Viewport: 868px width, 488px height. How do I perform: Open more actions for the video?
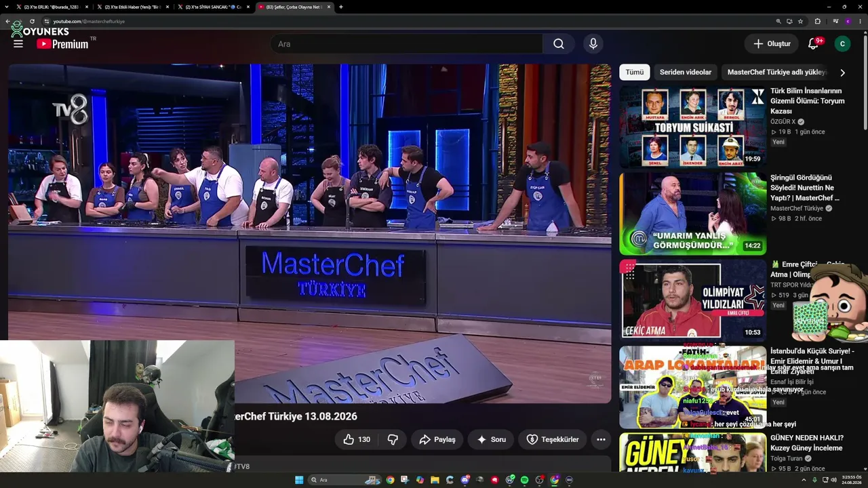(x=601, y=439)
